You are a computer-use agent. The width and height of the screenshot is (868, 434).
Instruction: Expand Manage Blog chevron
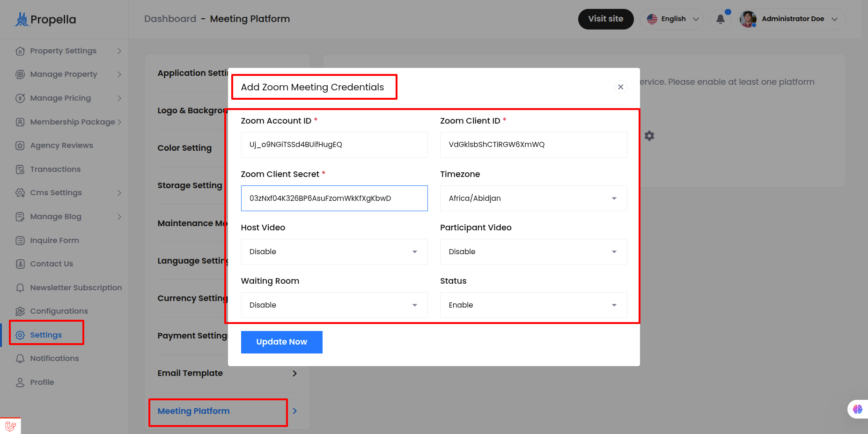tap(119, 216)
